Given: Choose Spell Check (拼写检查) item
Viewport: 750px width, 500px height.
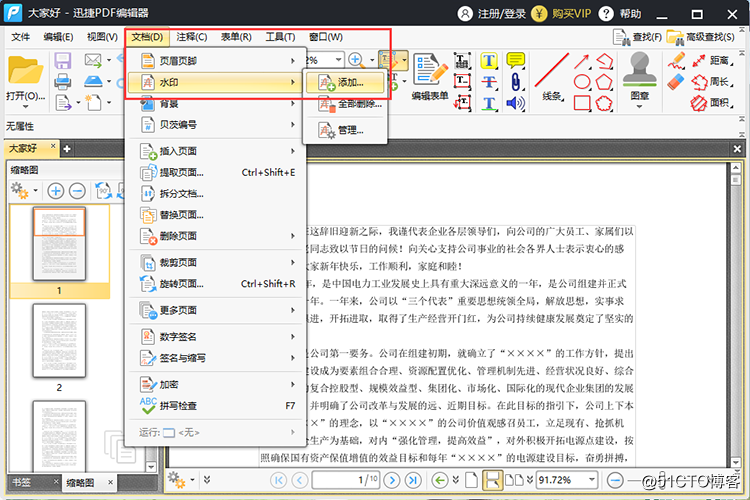Looking at the screenshot, I should click(215, 406).
